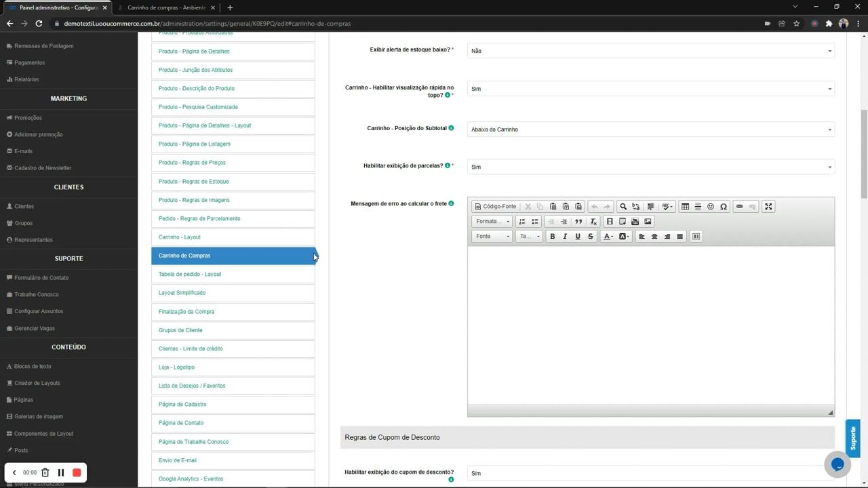Open the Formata paragraph format dropdown

pyautogui.click(x=492, y=221)
